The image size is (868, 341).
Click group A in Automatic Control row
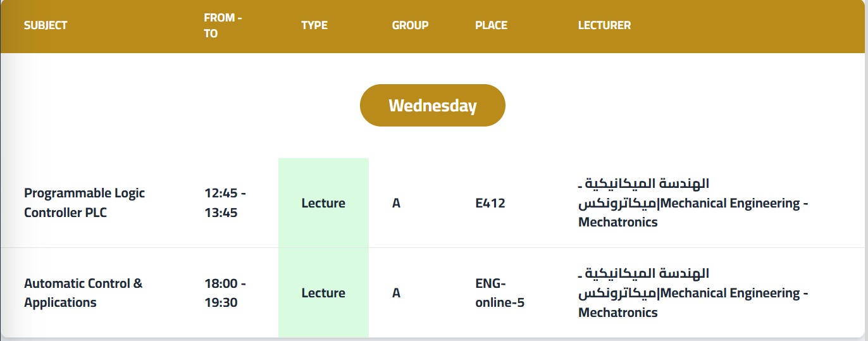click(397, 293)
